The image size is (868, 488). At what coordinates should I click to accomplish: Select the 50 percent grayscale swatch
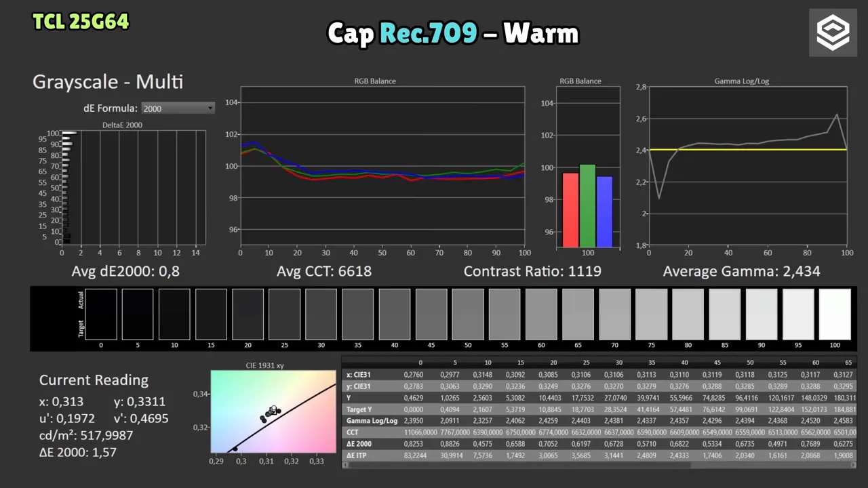point(468,314)
